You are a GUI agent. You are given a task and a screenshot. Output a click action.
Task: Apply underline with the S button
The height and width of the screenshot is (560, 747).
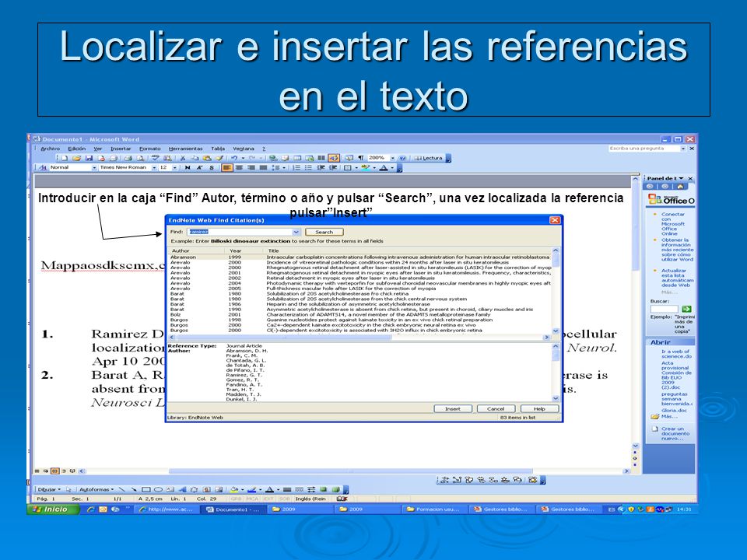coord(212,168)
